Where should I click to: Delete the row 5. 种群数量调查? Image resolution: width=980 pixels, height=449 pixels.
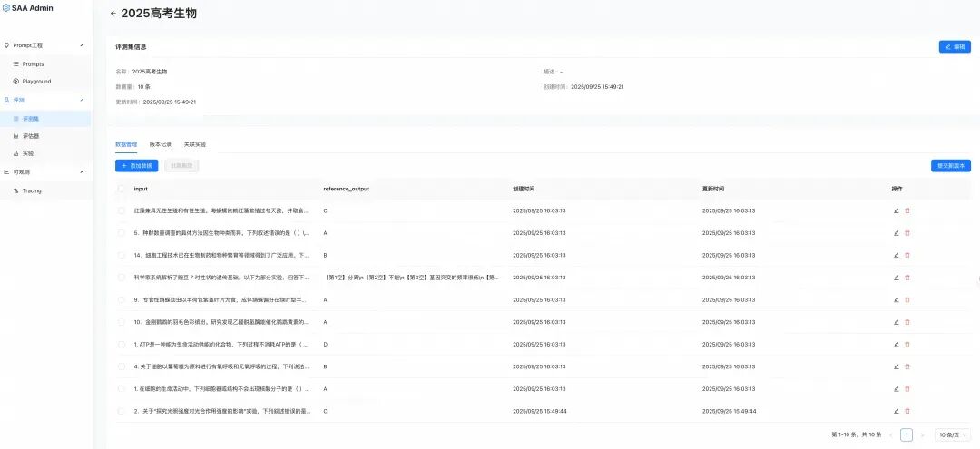pos(907,233)
